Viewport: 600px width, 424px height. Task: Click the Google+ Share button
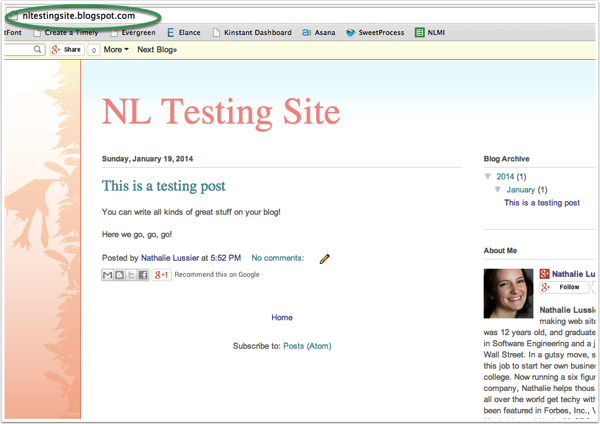(x=67, y=50)
